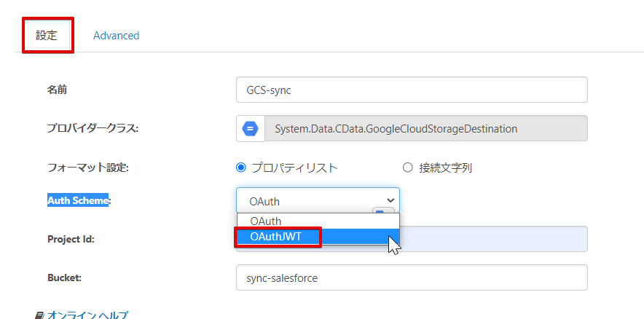Open the オンラインヘルプ link

pos(87,315)
